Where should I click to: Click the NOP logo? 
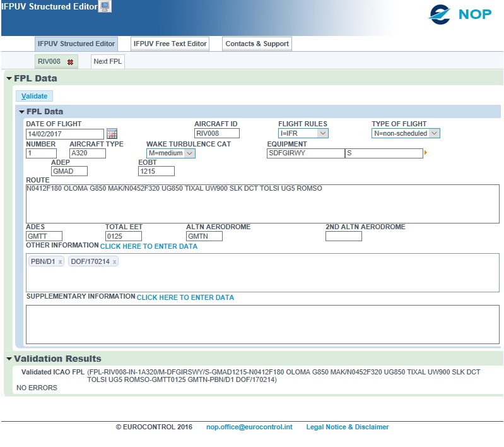click(x=460, y=14)
